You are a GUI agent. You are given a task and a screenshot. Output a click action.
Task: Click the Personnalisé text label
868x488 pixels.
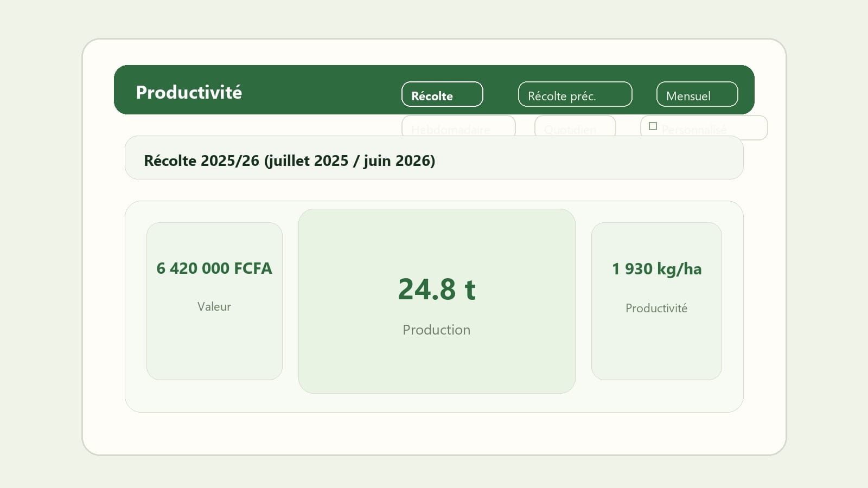pyautogui.click(x=694, y=130)
